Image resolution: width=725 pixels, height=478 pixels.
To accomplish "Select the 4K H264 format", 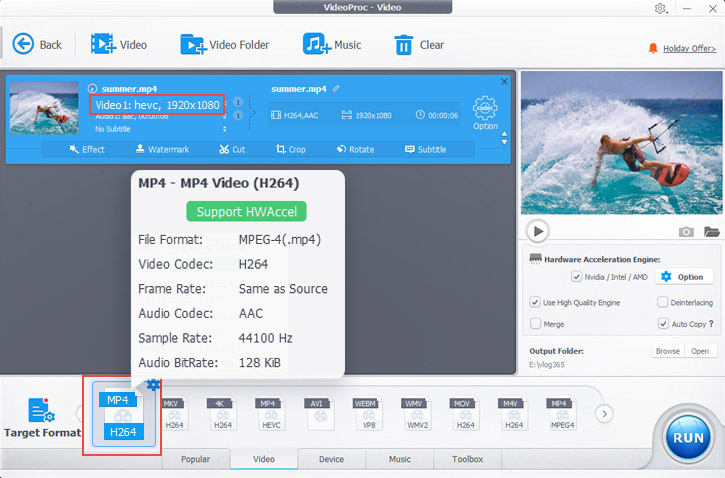I will (222, 413).
